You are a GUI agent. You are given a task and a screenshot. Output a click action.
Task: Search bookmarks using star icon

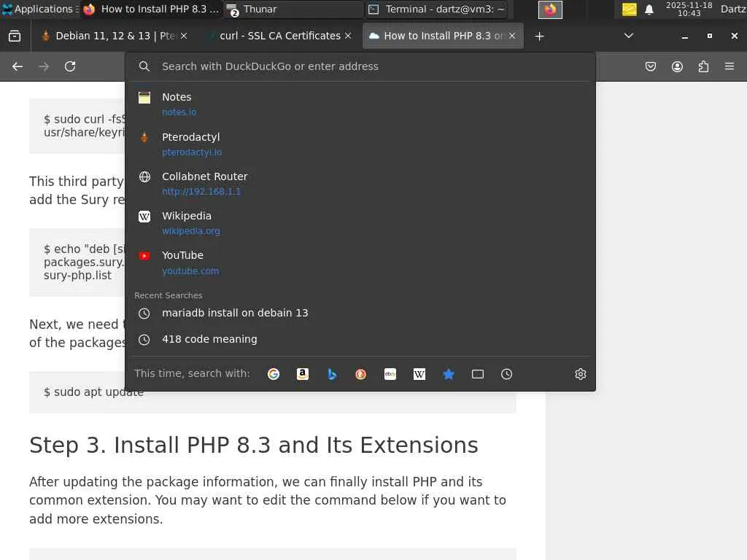tap(449, 374)
